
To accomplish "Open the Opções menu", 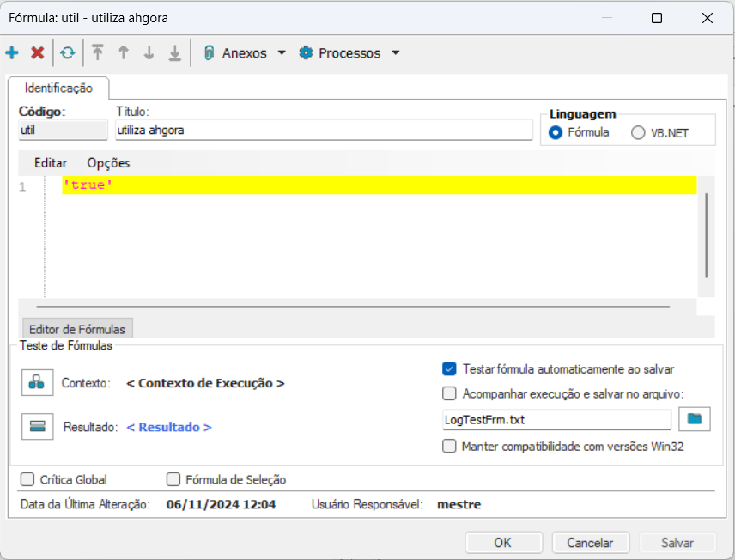I will pyautogui.click(x=108, y=163).
